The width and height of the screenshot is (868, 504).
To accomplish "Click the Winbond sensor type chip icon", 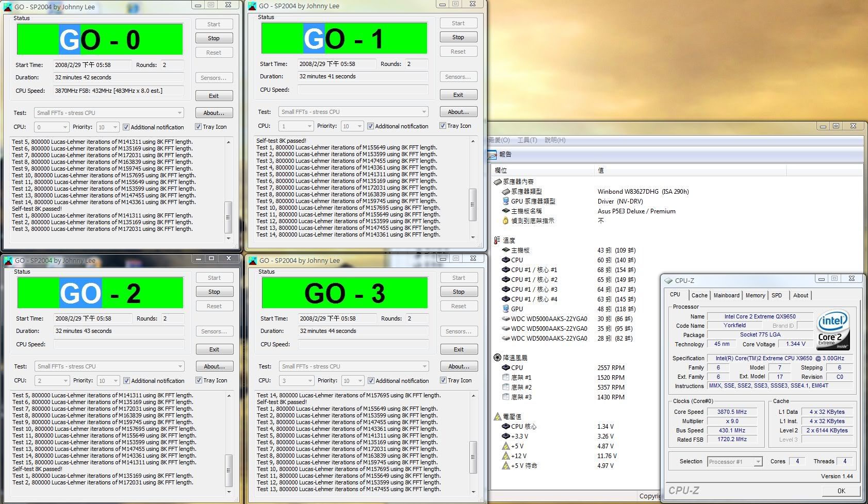I will point(506,192).
